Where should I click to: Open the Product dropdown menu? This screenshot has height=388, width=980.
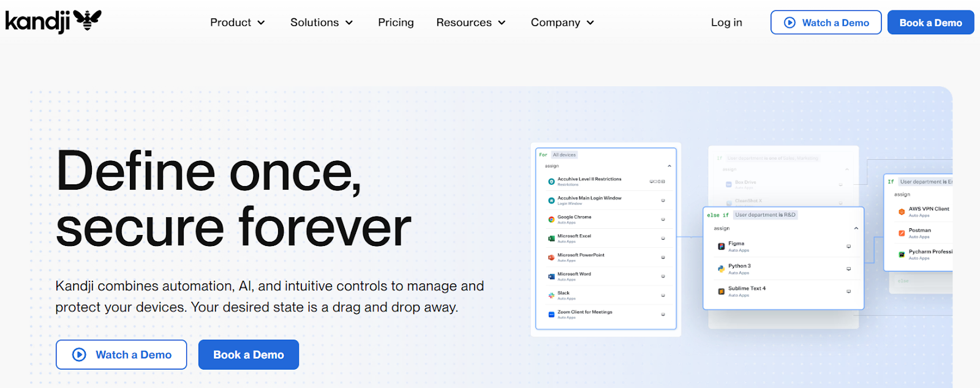pyautogui.click(x=238, y=23)
